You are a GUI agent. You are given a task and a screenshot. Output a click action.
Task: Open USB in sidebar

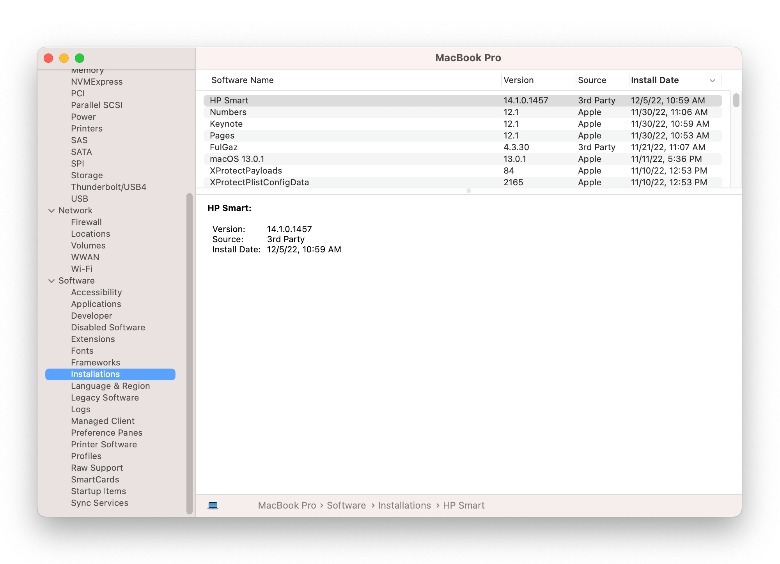click(79, 198)
